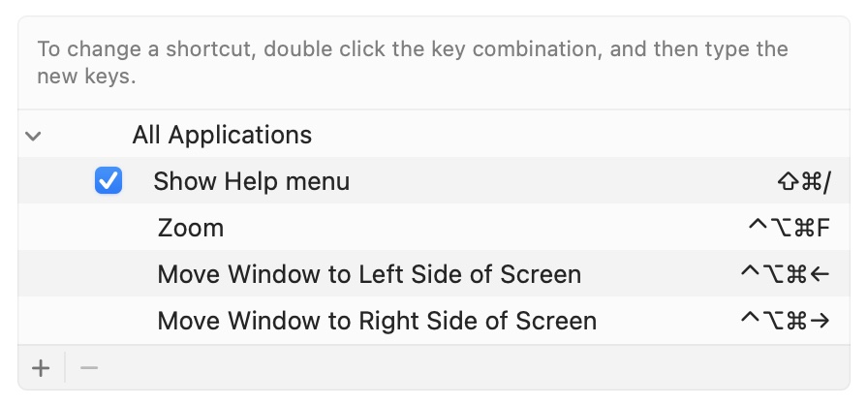Click the All Applications group heading
868x405 pixels.
222,135
